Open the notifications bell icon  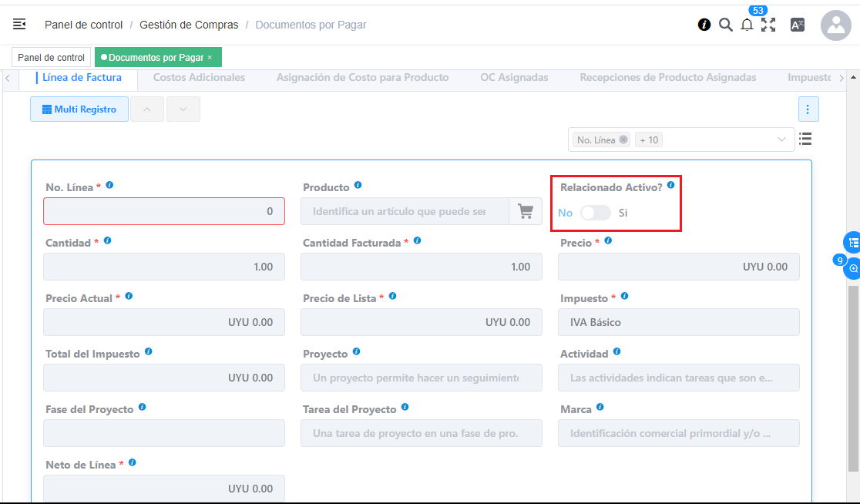(747, 25)
